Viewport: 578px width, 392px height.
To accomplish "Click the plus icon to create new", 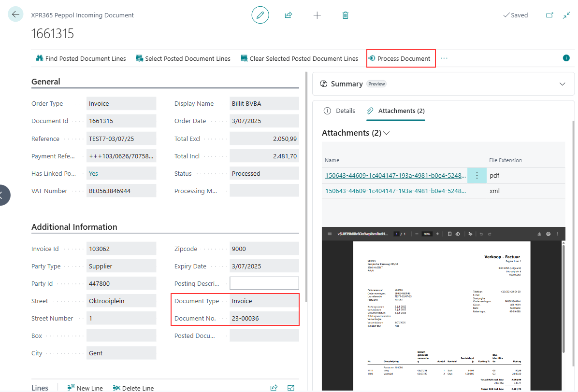I will pyautogui.click(x=317, y=15).
